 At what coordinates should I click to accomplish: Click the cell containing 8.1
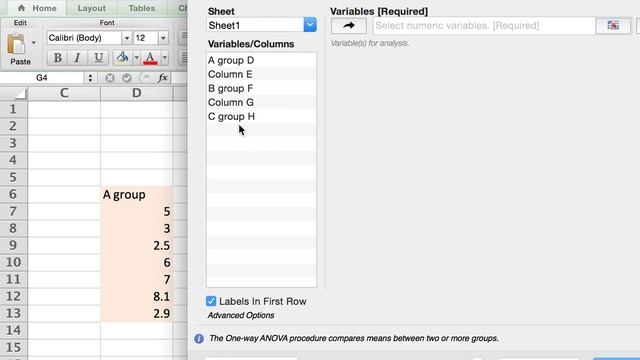coord(136,296)
